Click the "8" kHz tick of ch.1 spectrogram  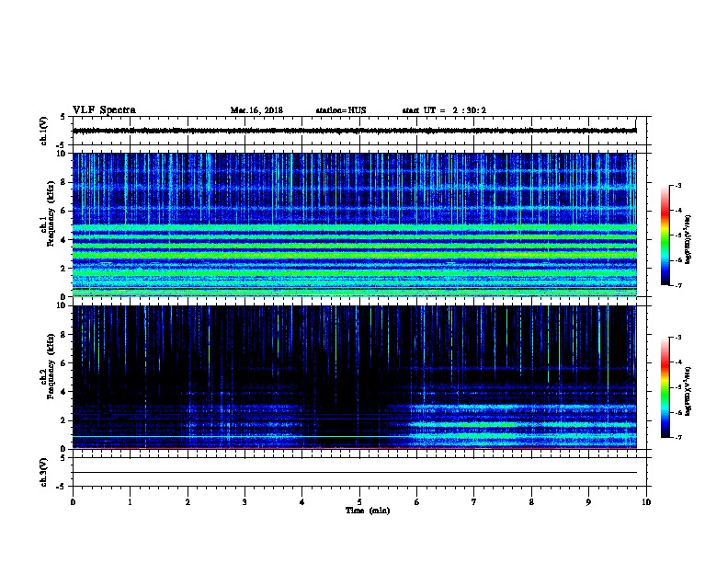point(64,182)
